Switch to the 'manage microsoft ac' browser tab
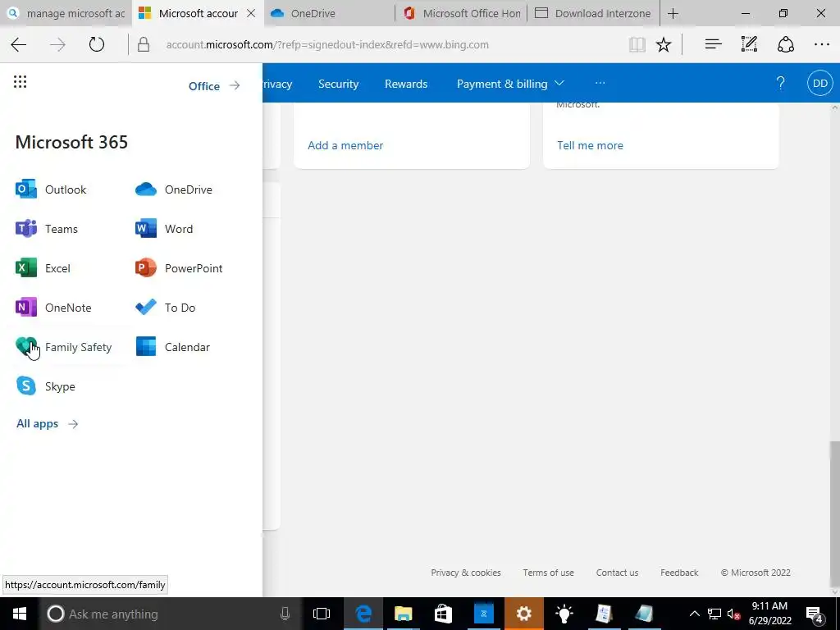This screenshot has width=840, height=630. pyautogui.click(x=66, y=13)
